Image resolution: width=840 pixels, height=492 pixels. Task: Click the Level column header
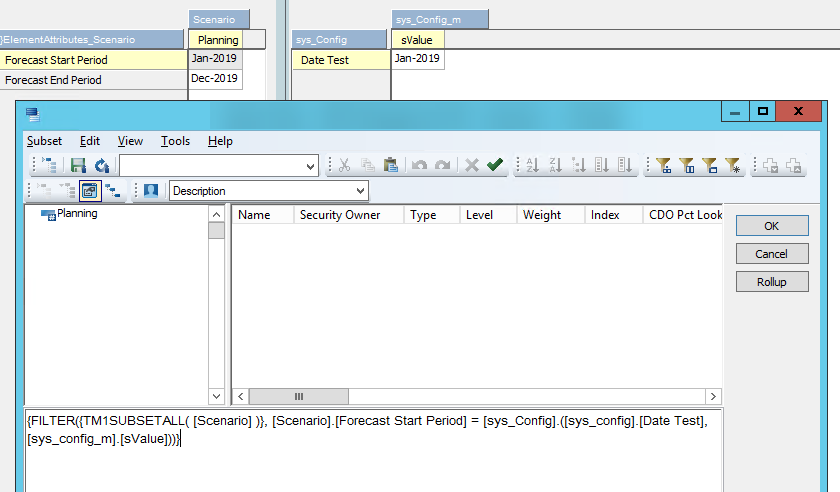point(488,215)
